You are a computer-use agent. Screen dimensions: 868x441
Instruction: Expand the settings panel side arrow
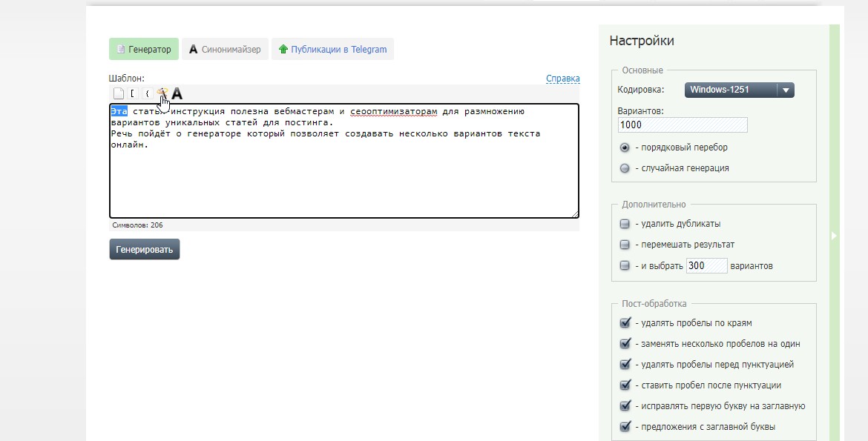pyautogui.click(x=834, y=236)
